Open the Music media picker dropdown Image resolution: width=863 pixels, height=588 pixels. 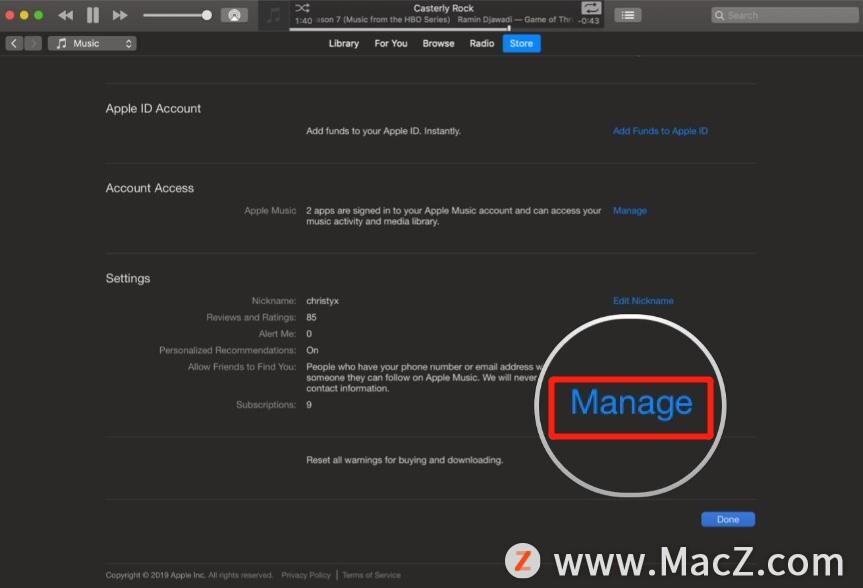(92, 43)
